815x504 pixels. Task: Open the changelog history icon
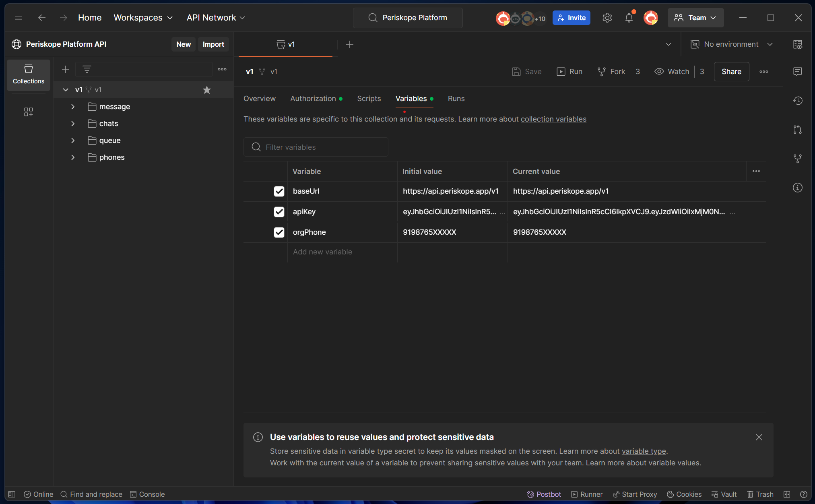click(798, 101)
